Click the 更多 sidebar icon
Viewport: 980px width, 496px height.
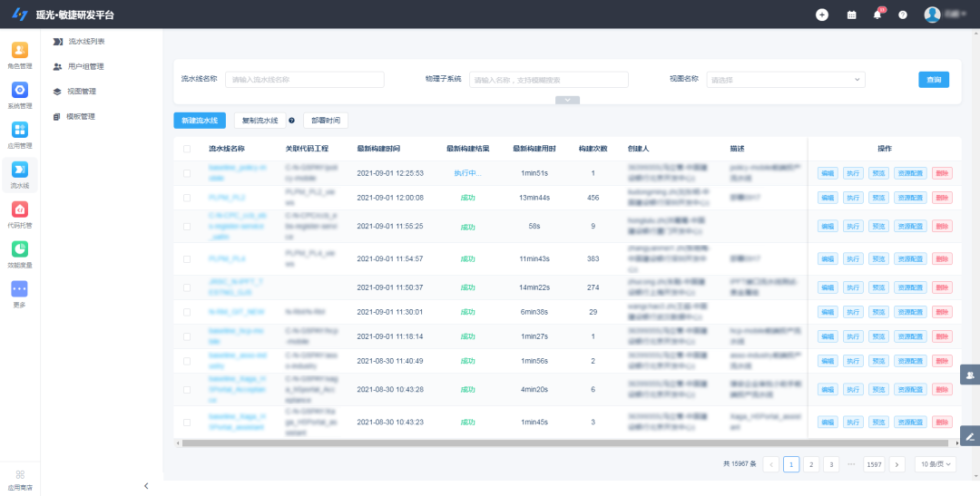[x=19, y=294]
